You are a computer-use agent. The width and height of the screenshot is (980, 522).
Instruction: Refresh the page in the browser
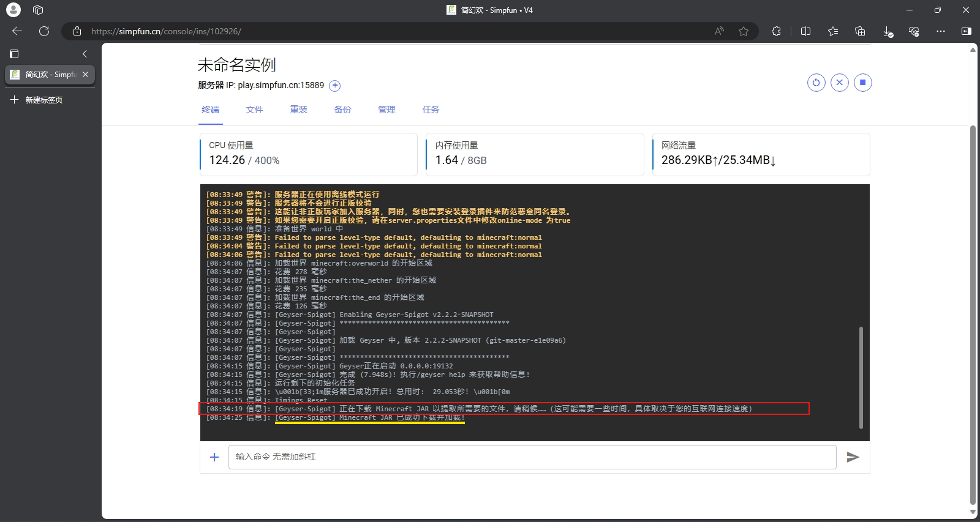click(x=44, y=31)
